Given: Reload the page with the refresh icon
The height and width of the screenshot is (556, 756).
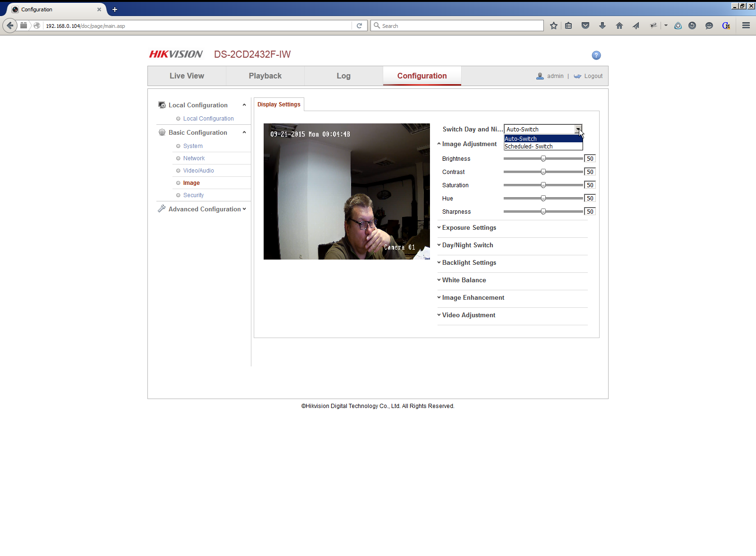Looking at the screenshot, I should (360, 26).
